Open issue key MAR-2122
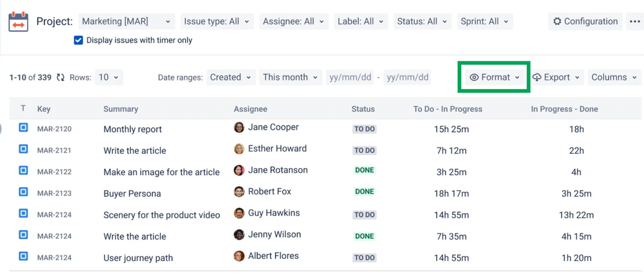The image size is (644, 277). [54, 172]
